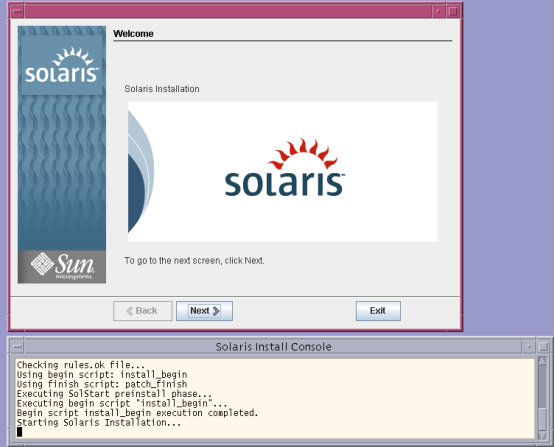Exit the Solaris installer
The image size is (555, 447).
pyautogui.click(x=378, y=311)
